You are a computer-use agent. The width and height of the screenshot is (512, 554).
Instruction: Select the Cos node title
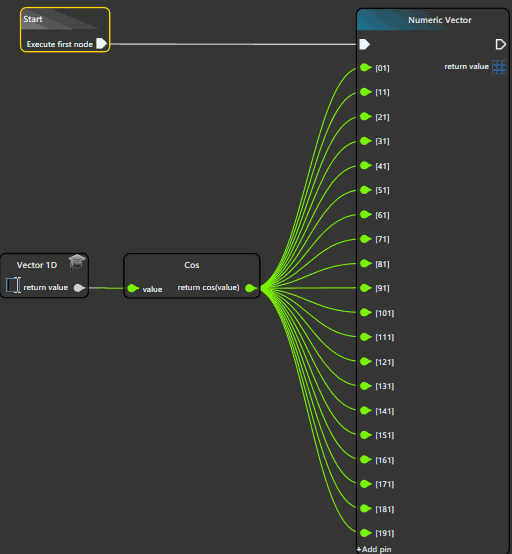tap(192, 265)
